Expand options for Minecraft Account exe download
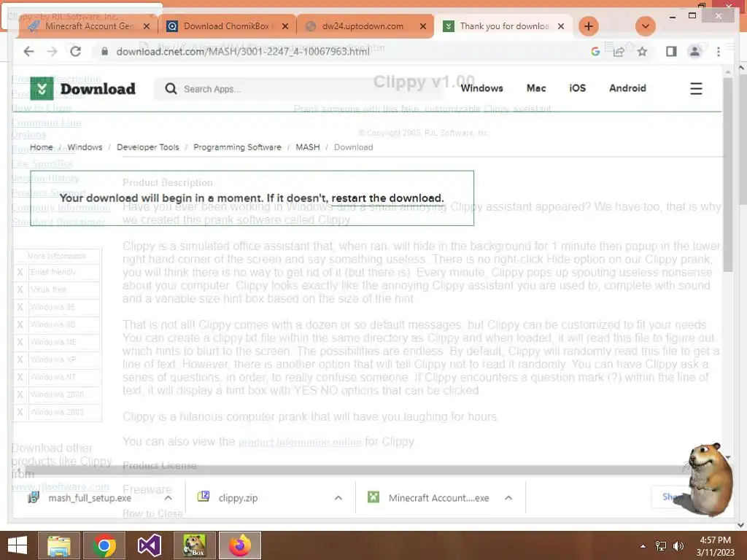Image resolution: width=747 pixels, height=560 pixels. [508, 498]
